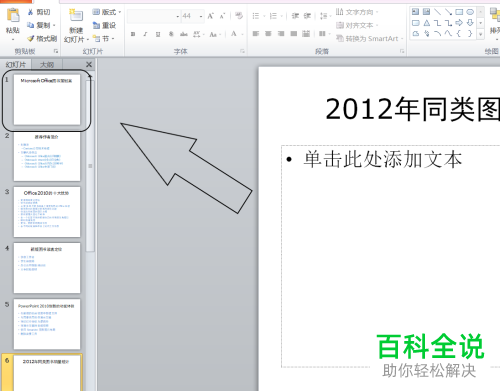
Task: Toggle Underline formatting
Action: (158, 34)
